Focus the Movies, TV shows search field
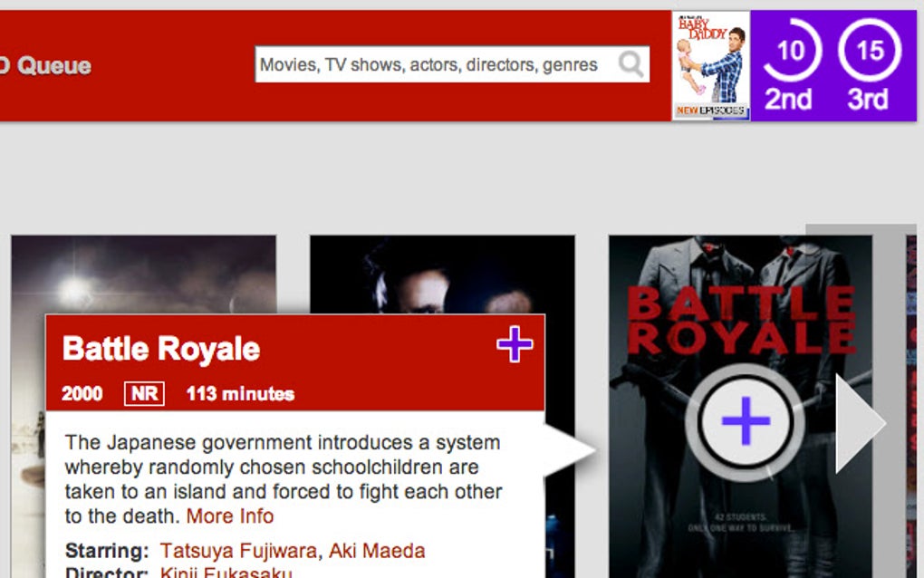Image resolution: width=924 pixels, height=578 pixels. (x=452, y=64)
